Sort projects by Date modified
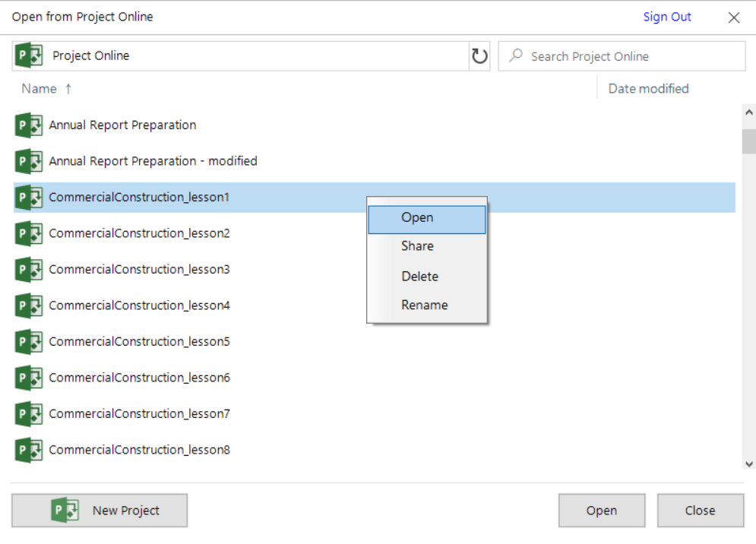 (x=647, y=88)
